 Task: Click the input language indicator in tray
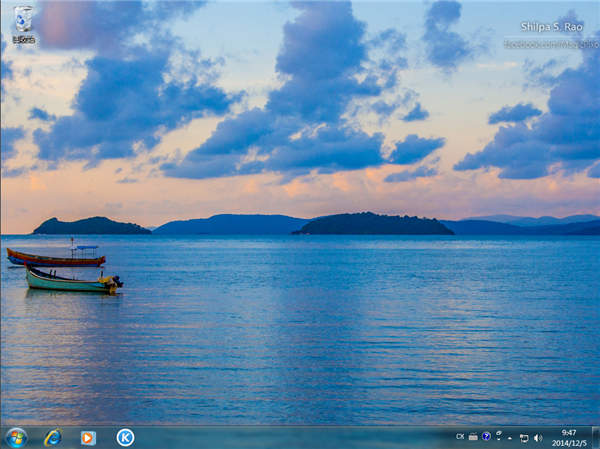[x=460, y=437]
